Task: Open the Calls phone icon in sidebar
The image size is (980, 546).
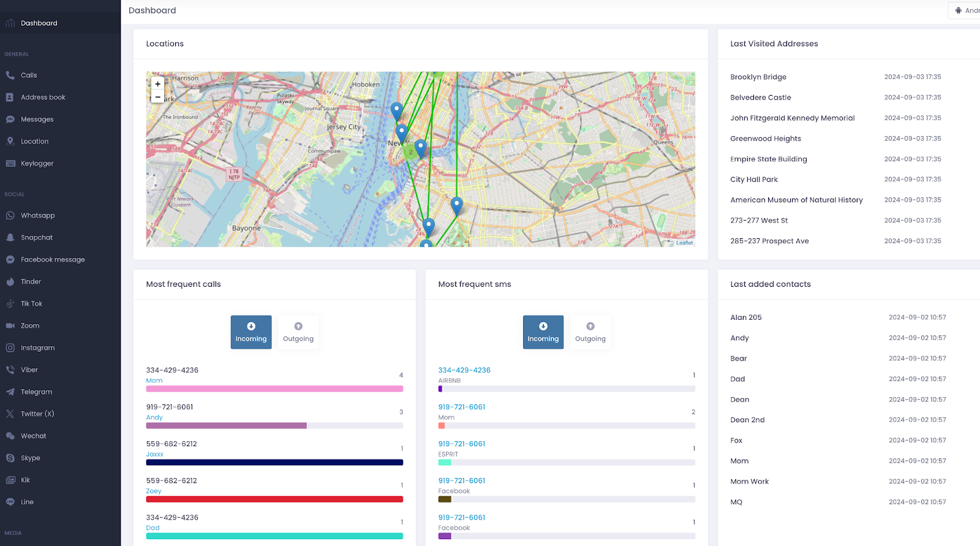Action: pos(10,75)
